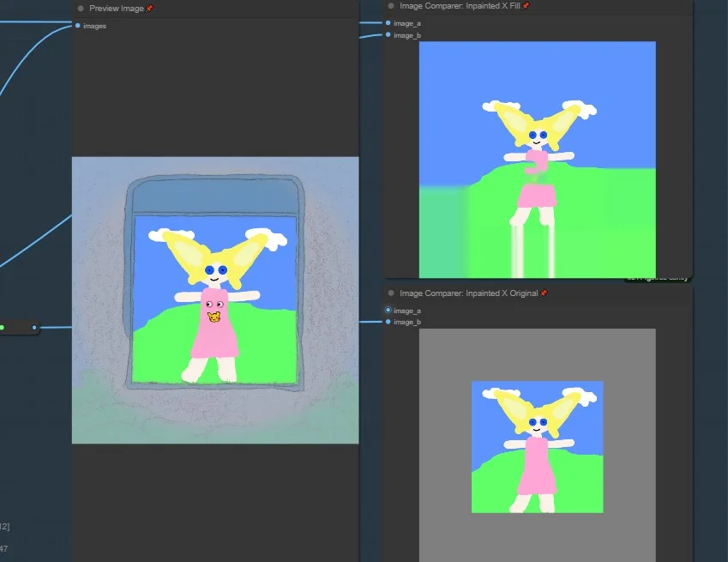Viewport: 728px width, 562px height.
Task: Click the Preview Image node title
Action: (117, 9)
